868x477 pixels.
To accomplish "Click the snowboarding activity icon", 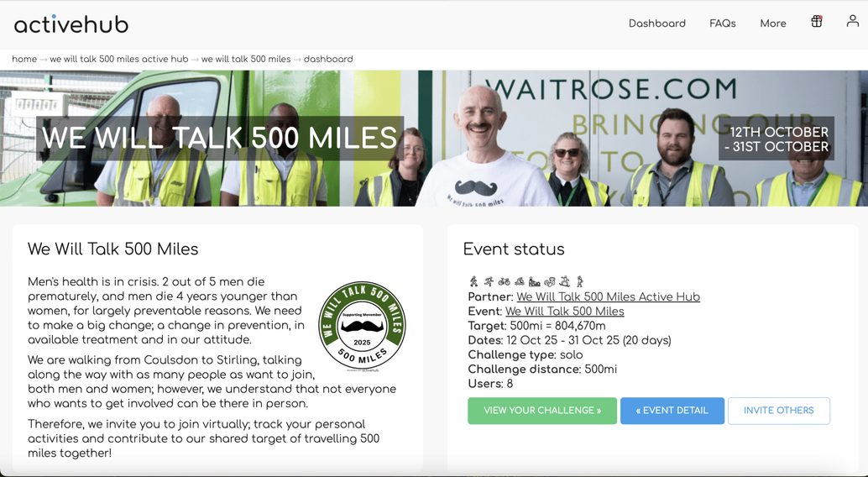I will pos(565,281).
